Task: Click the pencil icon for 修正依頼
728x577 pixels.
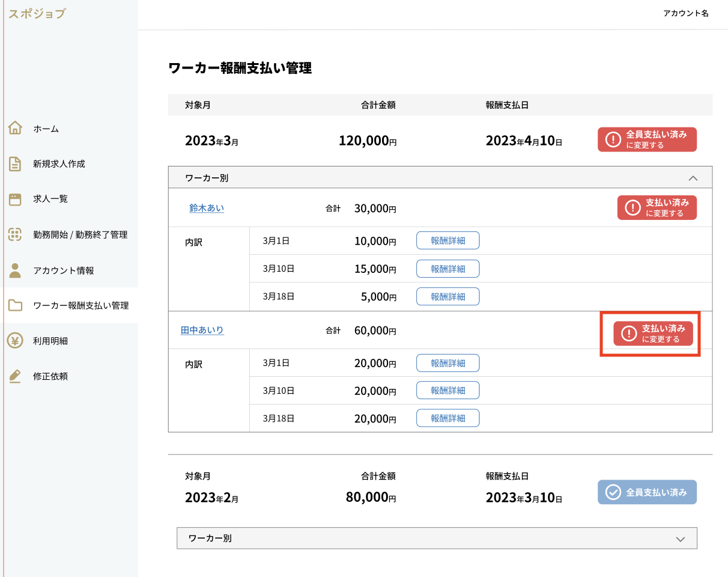Action: tap(15, 376)
